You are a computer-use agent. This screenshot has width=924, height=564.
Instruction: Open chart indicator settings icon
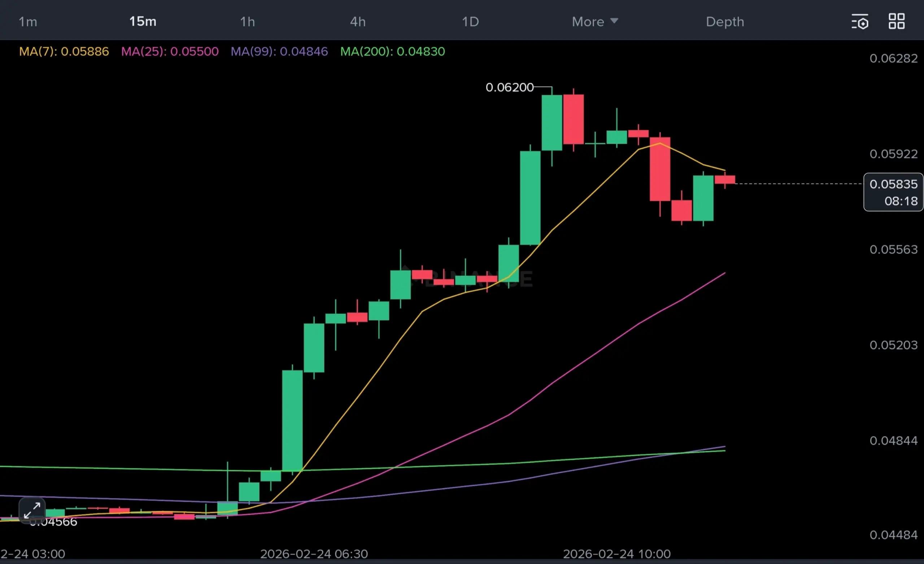click(x=859, y=22)
